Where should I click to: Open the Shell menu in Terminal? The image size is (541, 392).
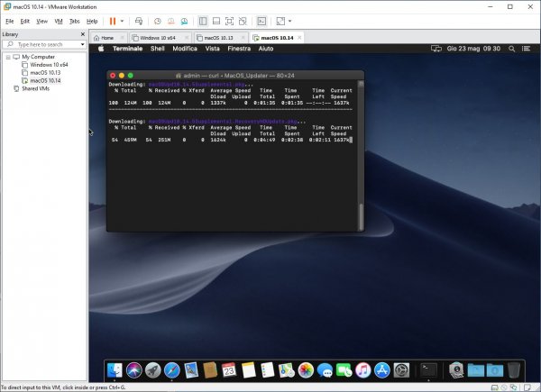point(157,49)
